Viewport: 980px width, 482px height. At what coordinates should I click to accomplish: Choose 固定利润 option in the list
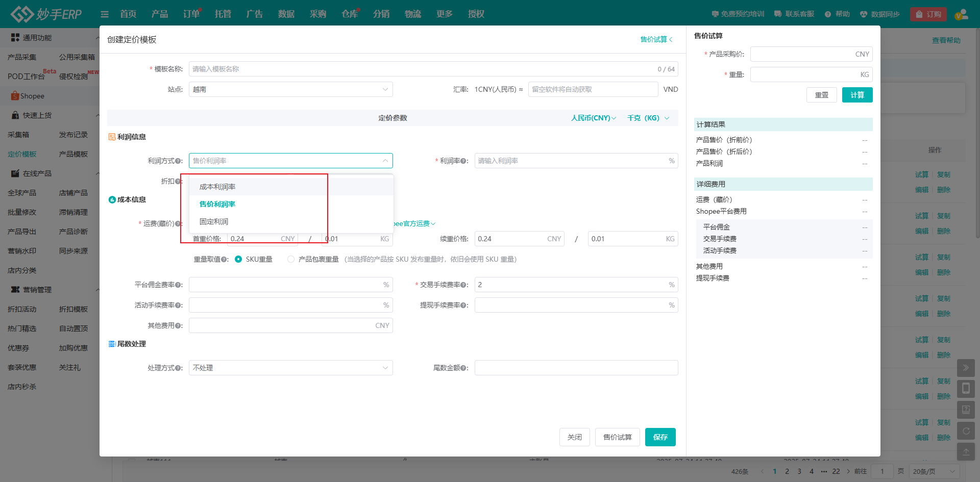pos(214,222)
